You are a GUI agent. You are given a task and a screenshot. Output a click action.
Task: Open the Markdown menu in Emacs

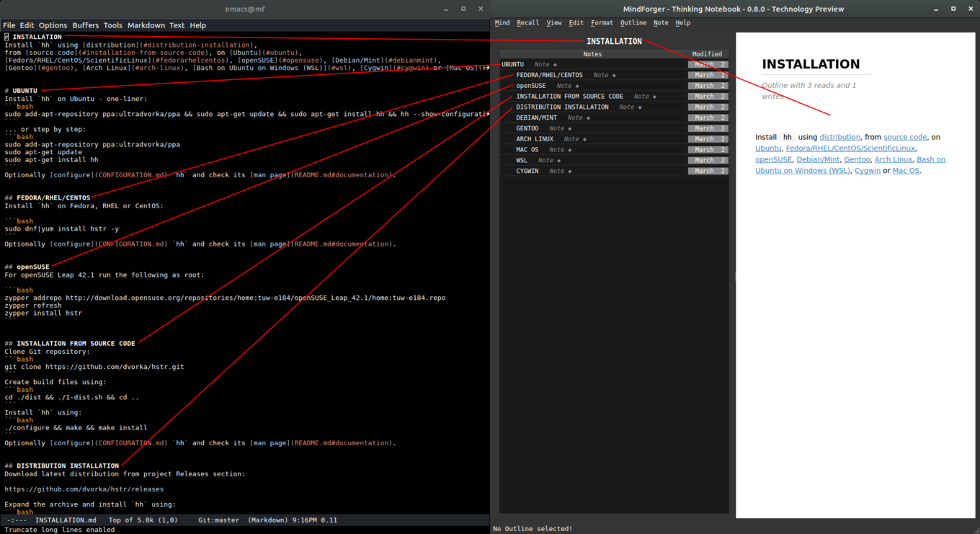click(x=146, y=25)
